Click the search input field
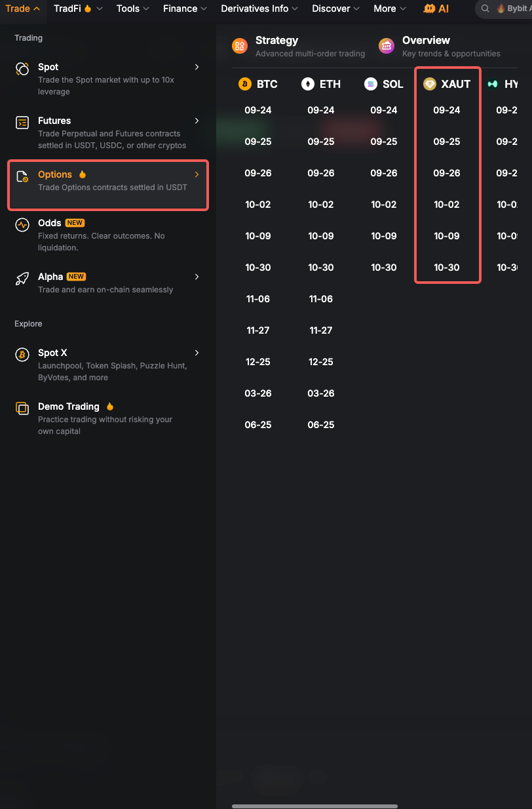 click(503, 9)
